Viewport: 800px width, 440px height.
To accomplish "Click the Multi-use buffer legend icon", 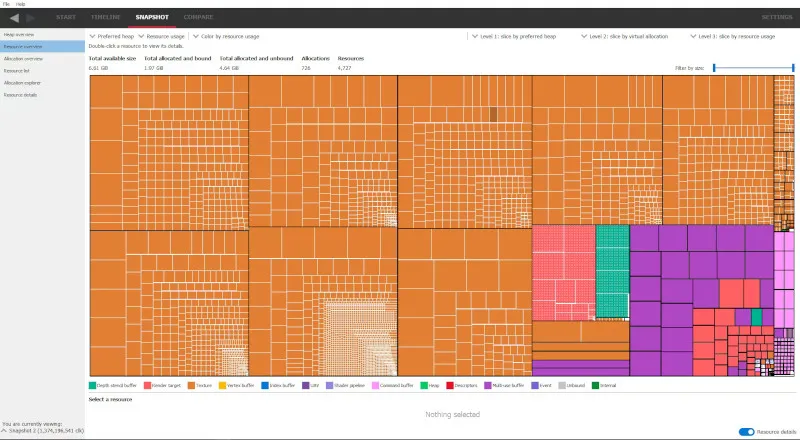I will [487, 385].
